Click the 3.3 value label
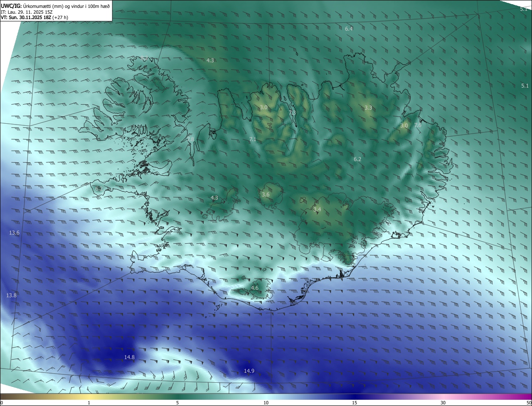Viewport: 532px width, 406px height. tap(368, 108)
